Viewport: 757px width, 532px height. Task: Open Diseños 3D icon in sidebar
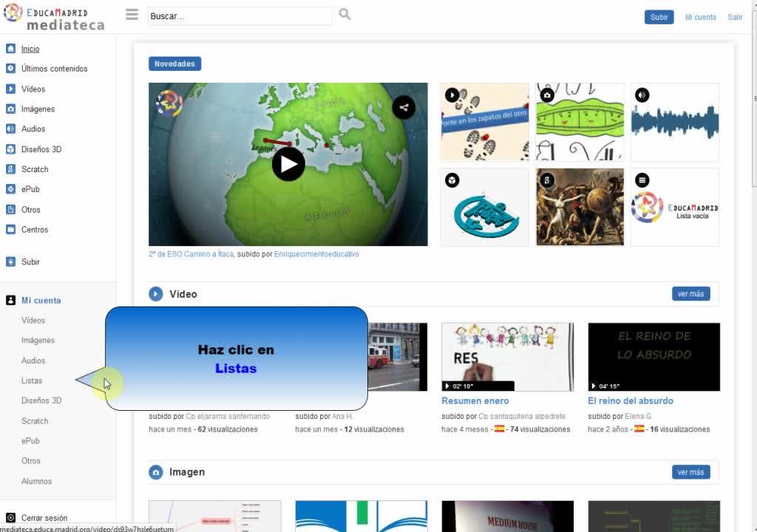10,149
